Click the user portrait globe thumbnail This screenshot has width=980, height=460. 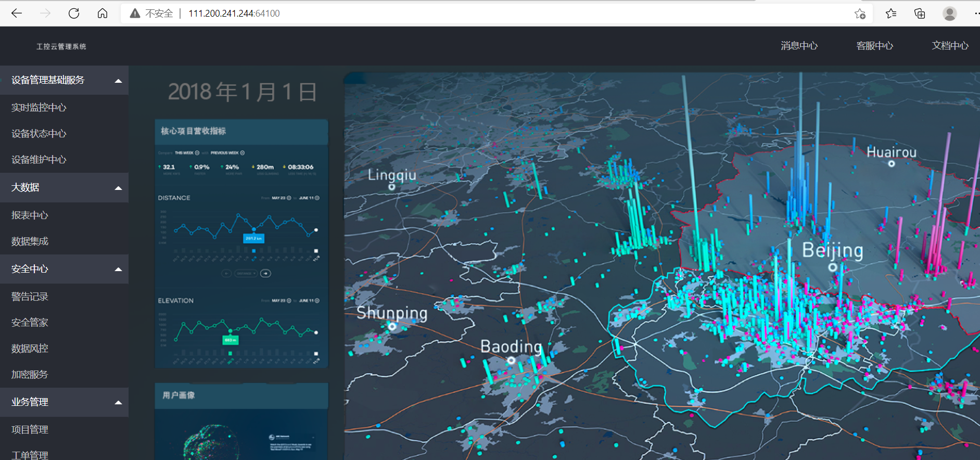[211, 442]
